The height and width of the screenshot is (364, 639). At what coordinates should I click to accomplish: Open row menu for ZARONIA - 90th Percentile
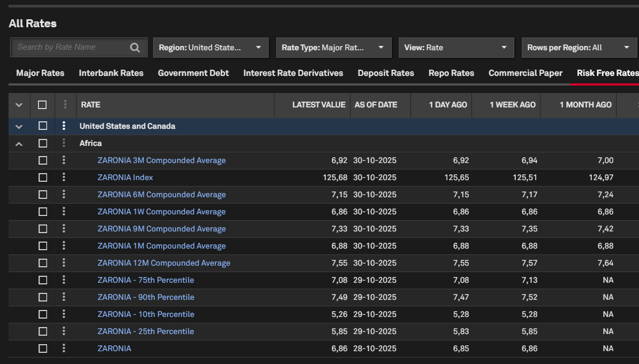click(x=64, y=297)
